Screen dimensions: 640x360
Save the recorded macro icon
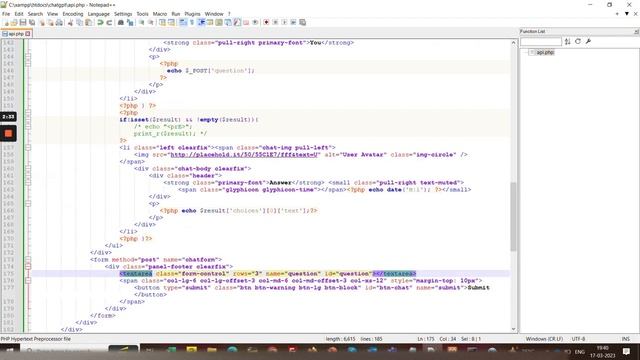pyautogui.click(x=302, y=22)
